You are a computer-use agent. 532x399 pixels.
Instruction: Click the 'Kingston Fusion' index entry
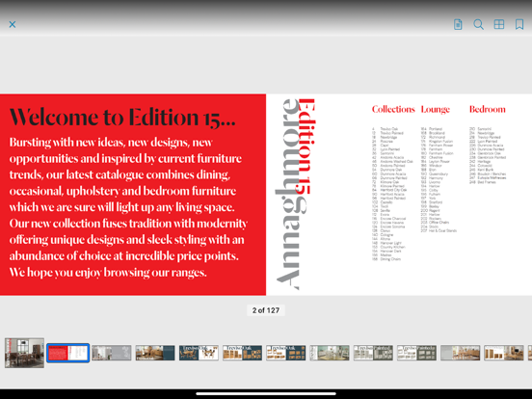[441, 141]
